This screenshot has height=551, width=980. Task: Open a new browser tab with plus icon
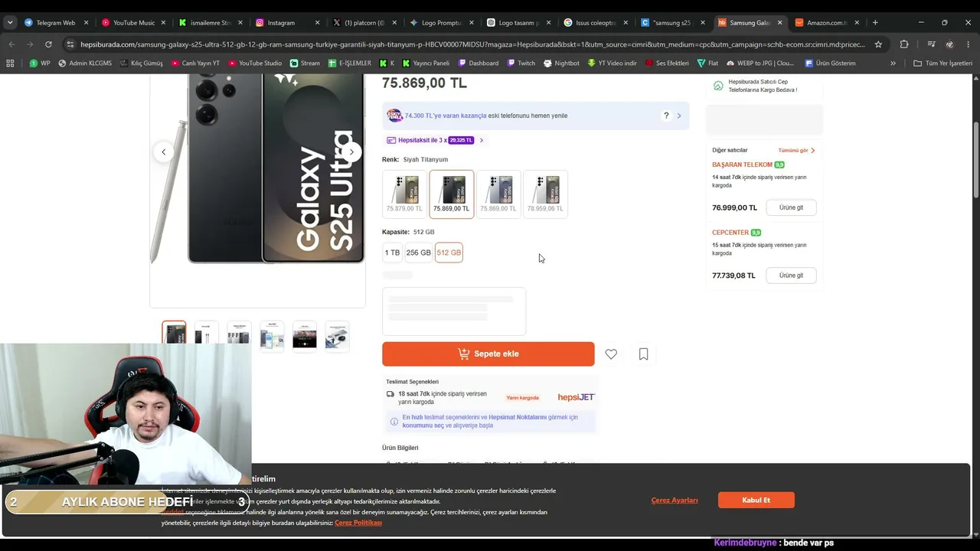tap(875, 23)
